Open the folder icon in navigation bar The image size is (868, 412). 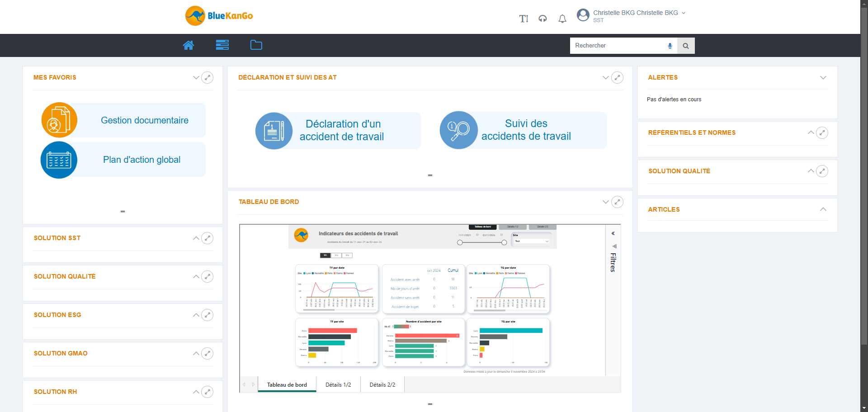click(256, 45)
